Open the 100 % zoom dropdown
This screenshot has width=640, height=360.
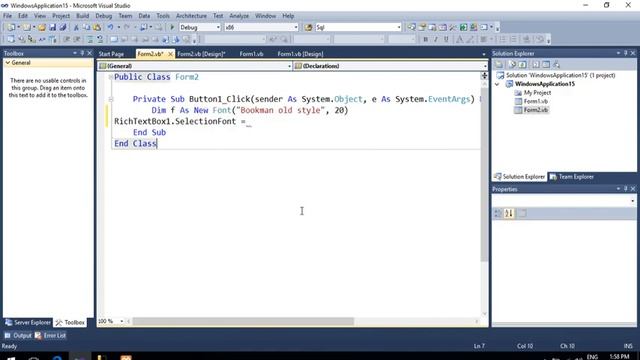point(121,321)
